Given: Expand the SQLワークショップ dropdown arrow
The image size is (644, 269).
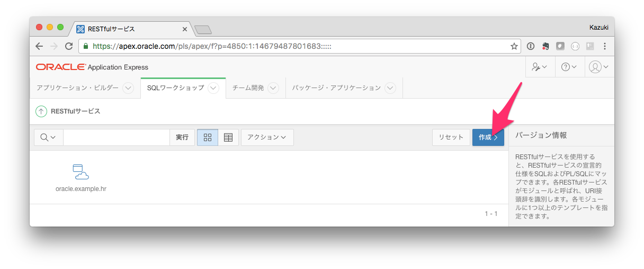Looking at the screenshot, I should click(213, 88).
